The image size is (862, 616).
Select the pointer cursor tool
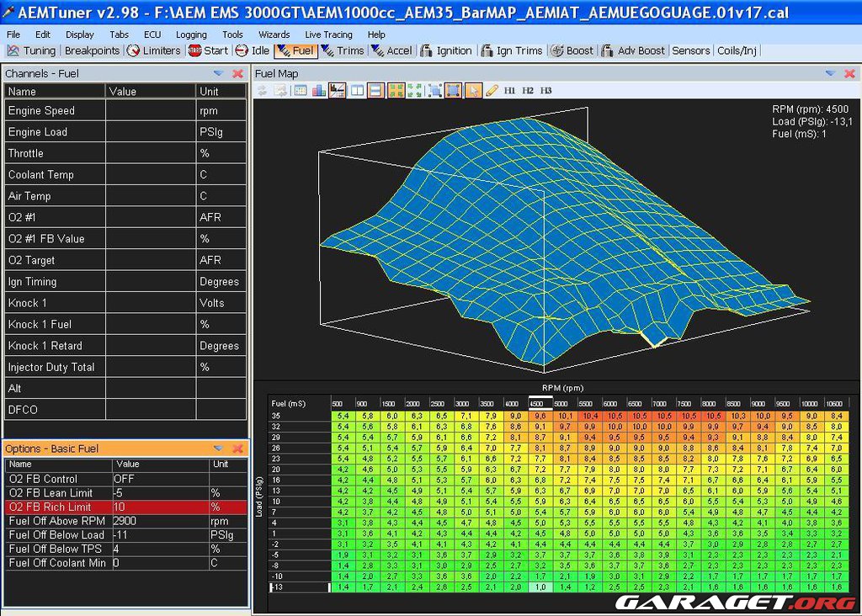(x=473, y=91)
